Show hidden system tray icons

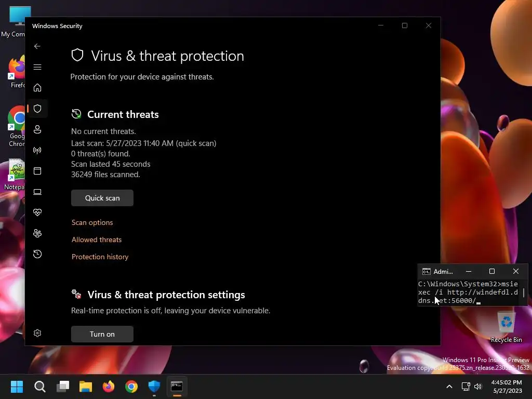449,387
